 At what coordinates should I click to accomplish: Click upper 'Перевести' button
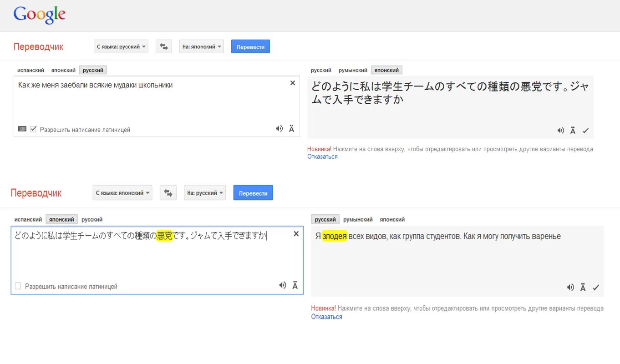point(250,46)
